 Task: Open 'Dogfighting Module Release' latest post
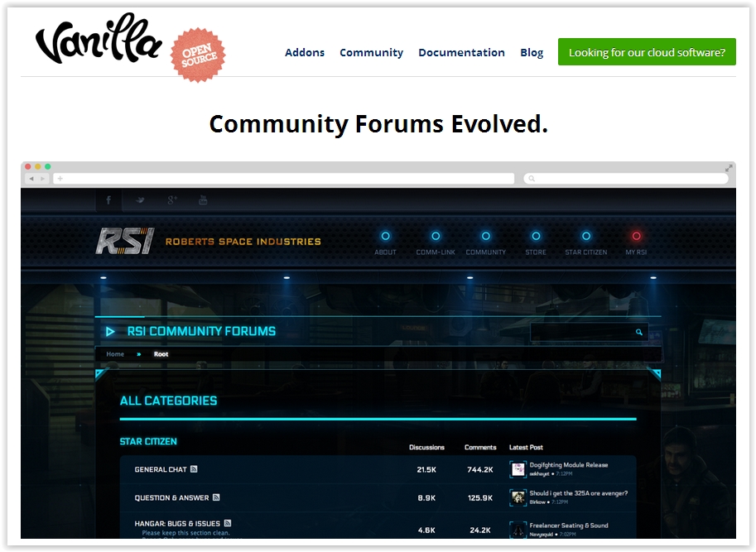point(568,465)
